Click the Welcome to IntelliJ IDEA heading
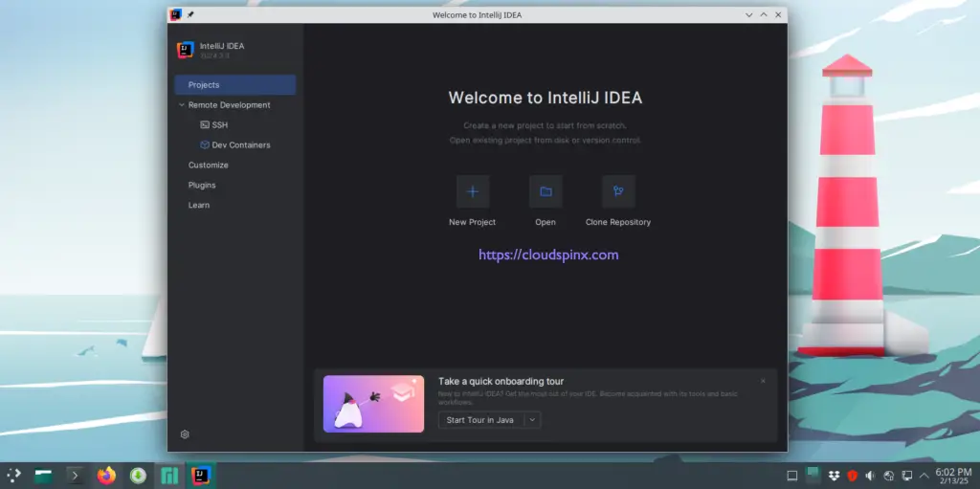 pyautogui.click(x=545, y=98)
